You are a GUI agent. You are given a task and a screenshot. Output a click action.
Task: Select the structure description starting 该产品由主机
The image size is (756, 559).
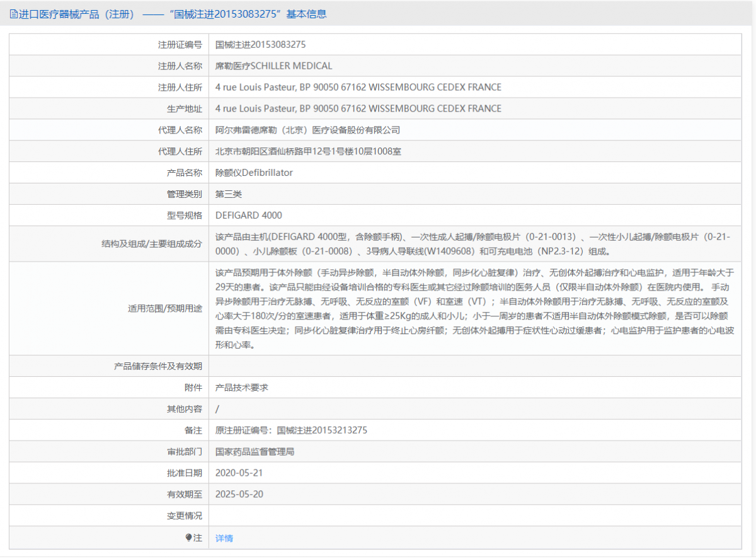click(472, 244)
